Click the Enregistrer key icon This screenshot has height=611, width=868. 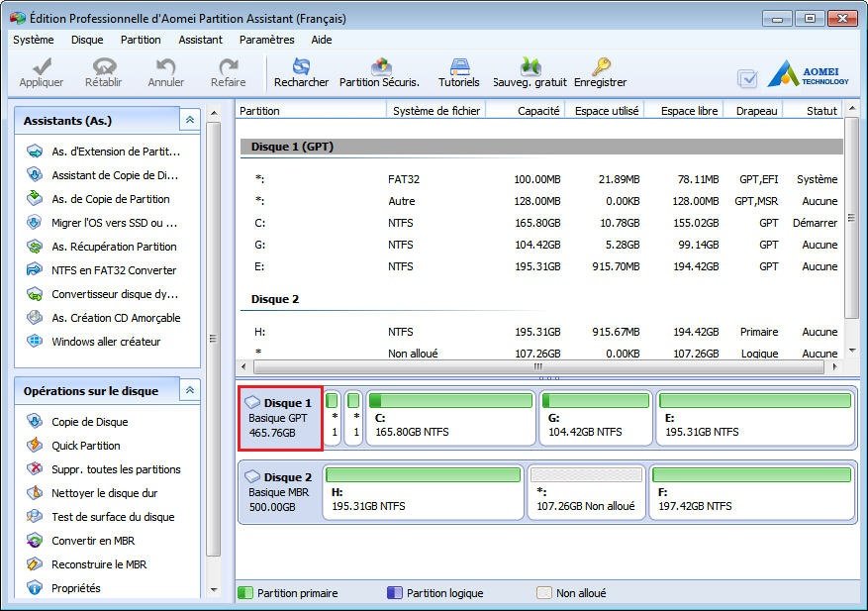601,66
